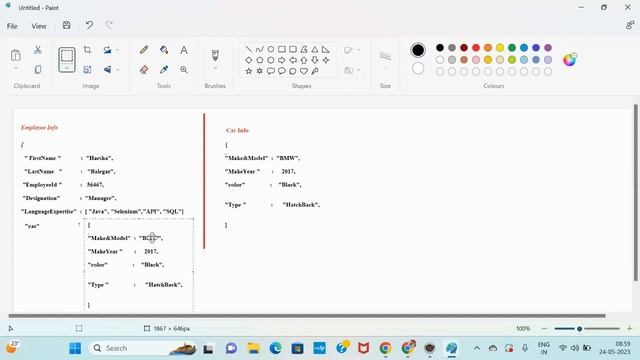640x360 pixels.
Task: Click the Cut scissors icon
Action: click(x=38, y=50)
